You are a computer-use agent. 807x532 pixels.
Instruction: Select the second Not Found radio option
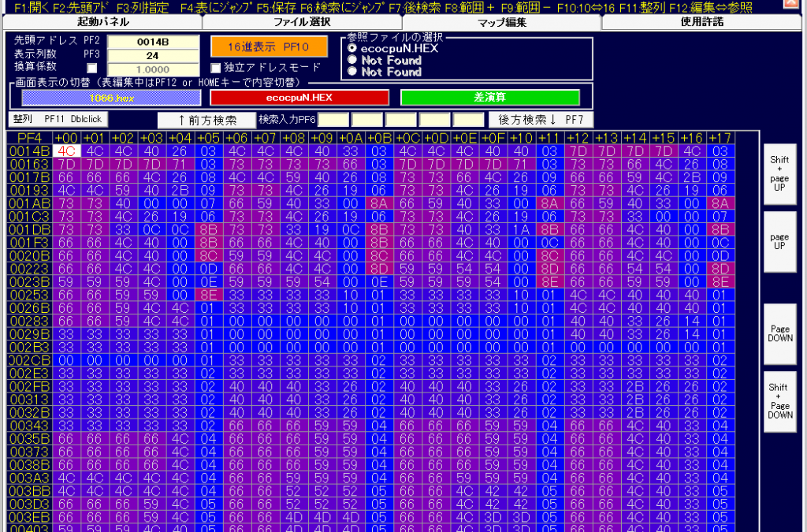tap(352, 72)
